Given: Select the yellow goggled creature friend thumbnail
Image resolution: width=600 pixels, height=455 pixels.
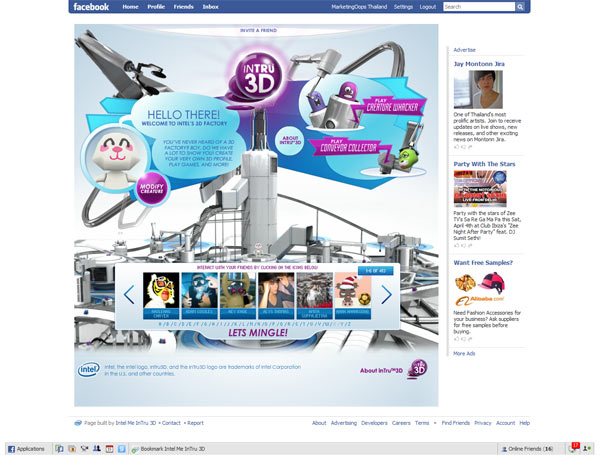Looking at the screenshot, I should [x=238, y=290].
